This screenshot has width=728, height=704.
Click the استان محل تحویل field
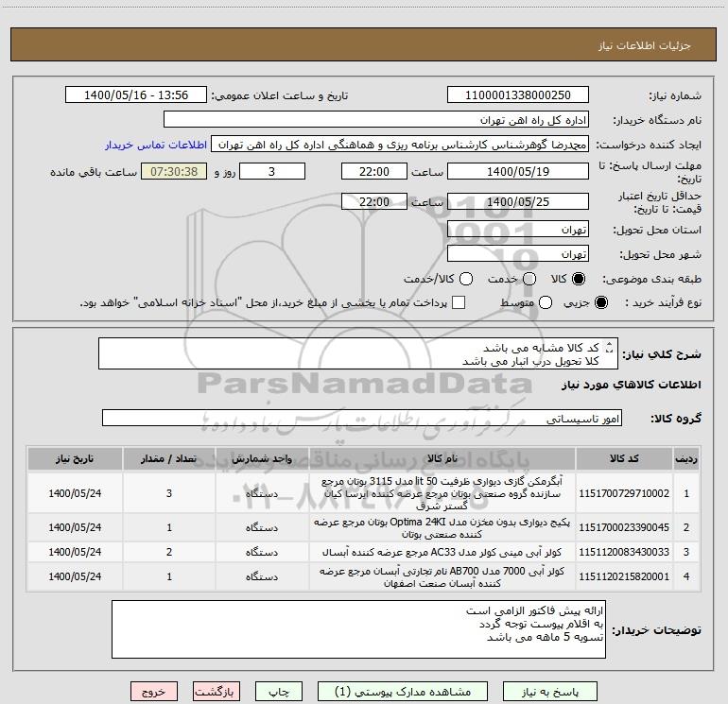pyautogui.click(x=518, y=230)
